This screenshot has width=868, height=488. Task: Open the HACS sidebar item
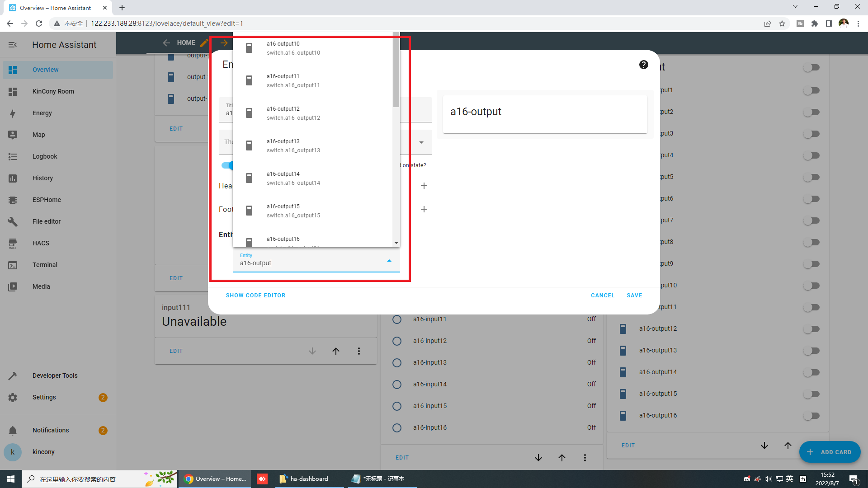click(x=41, y=243)
